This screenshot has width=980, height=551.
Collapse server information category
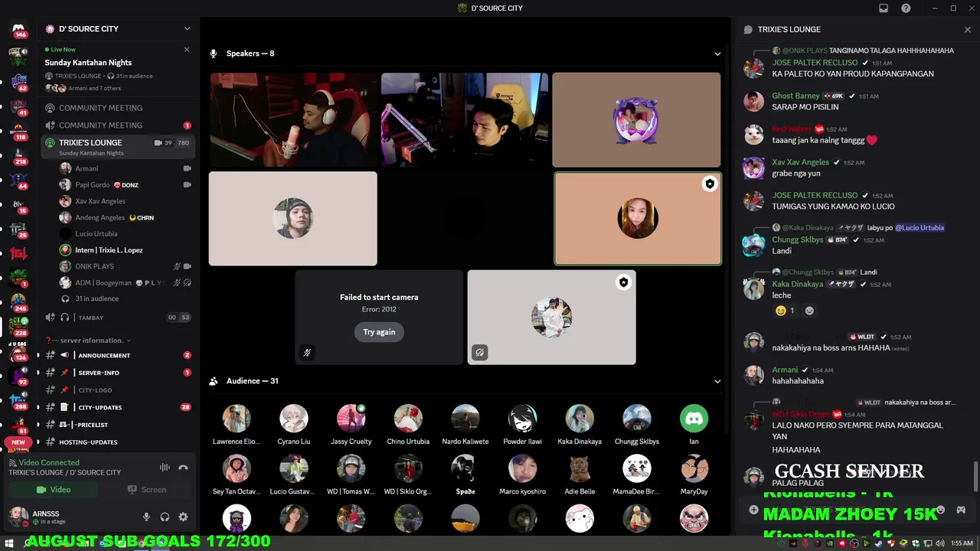pos(88,341)
